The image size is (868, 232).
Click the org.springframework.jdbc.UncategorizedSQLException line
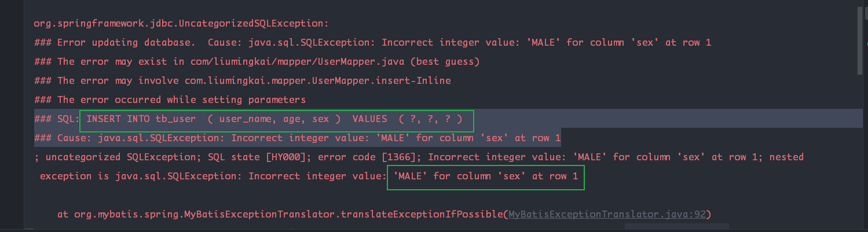[x=181, y=24]
